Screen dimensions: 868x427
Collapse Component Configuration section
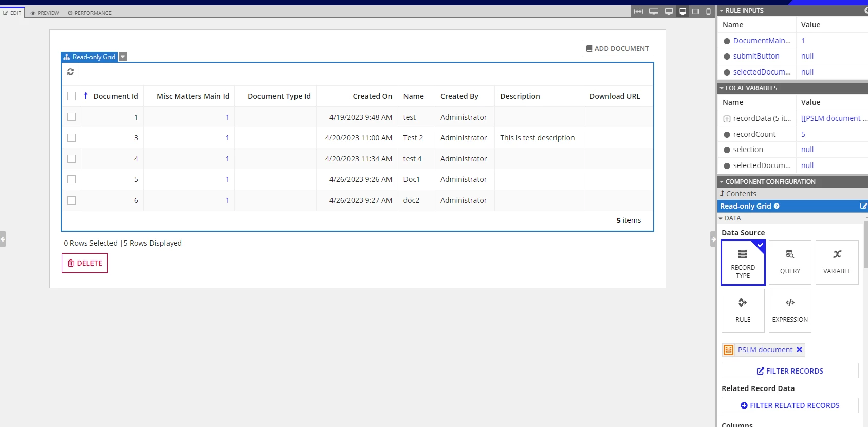[722, 182]
